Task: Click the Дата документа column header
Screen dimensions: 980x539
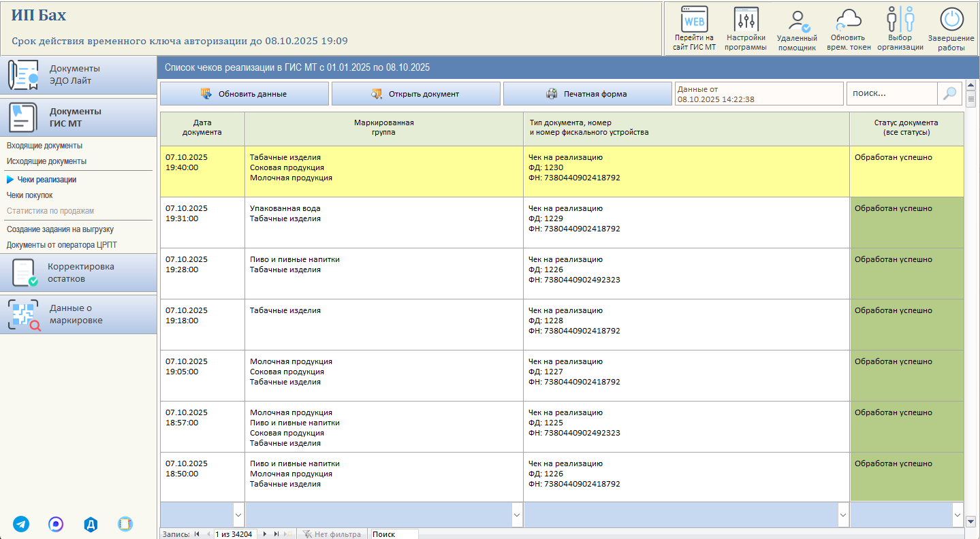Action: click(x=202, y=129)
